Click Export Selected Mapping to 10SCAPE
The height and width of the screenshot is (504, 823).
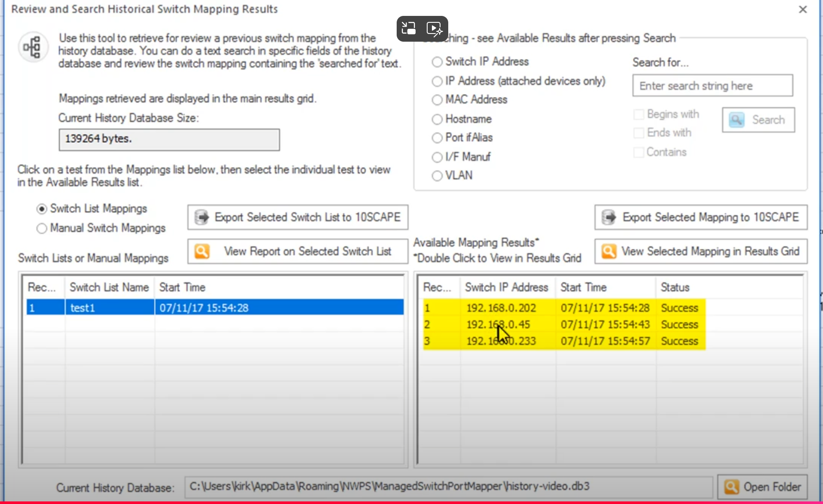coord(701,217)
